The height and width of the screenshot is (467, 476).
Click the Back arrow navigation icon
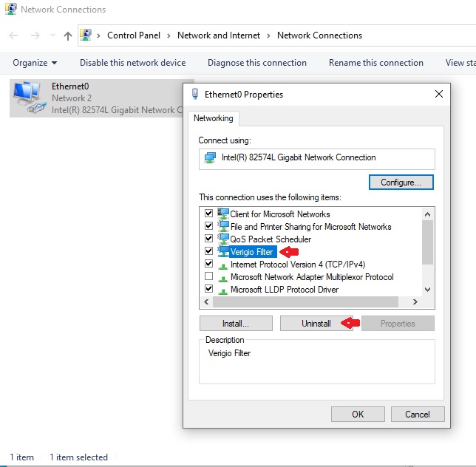(x=13, y=35)
